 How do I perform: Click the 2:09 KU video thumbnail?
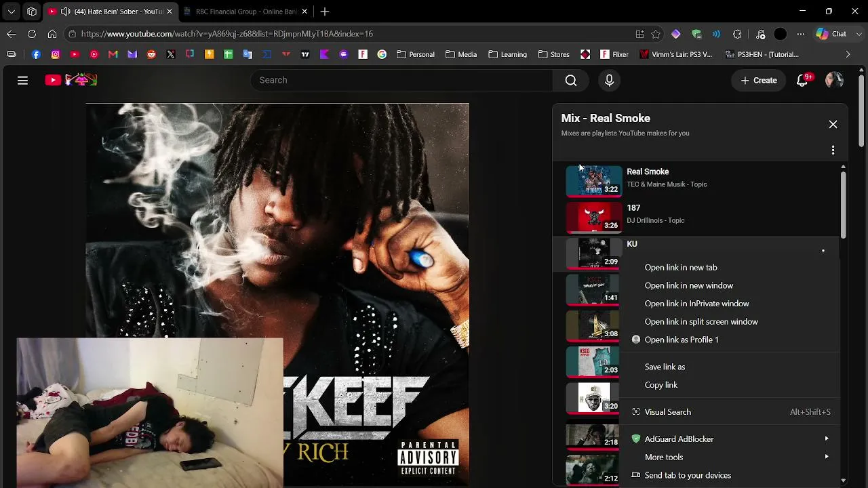(x=593, y=253)
